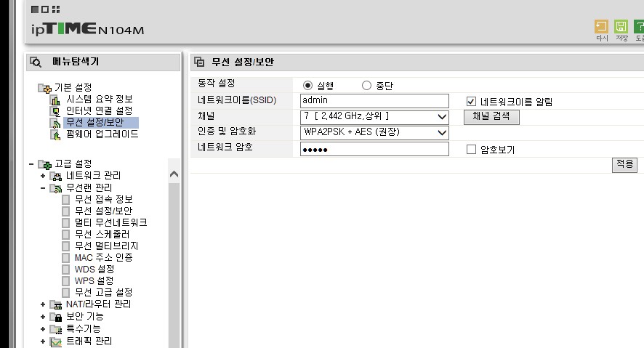Expand the 특수기능 tree node
The image size is (644, 348).
43,329
